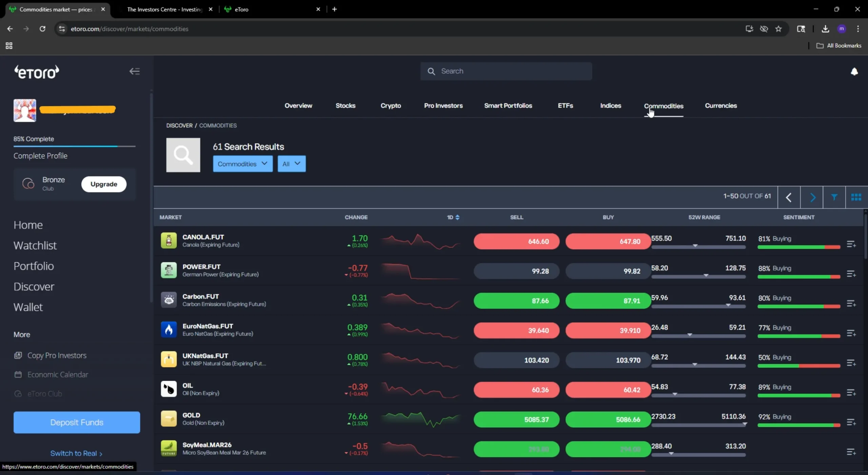Switch to grid view icon

click(x=856, y=197)
